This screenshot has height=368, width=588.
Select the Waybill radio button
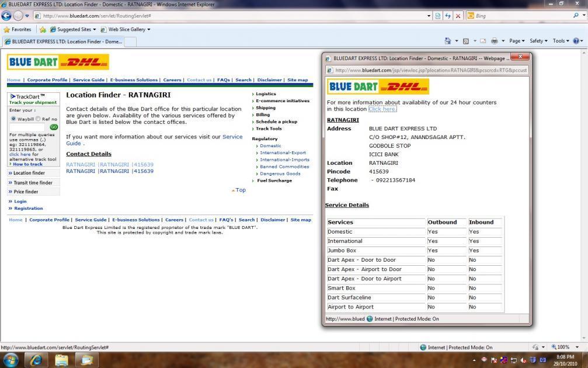point(13,119)
